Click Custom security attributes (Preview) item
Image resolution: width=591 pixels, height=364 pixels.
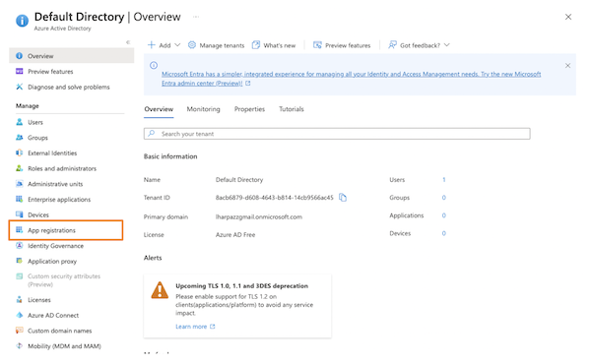[x=64, y=280]
